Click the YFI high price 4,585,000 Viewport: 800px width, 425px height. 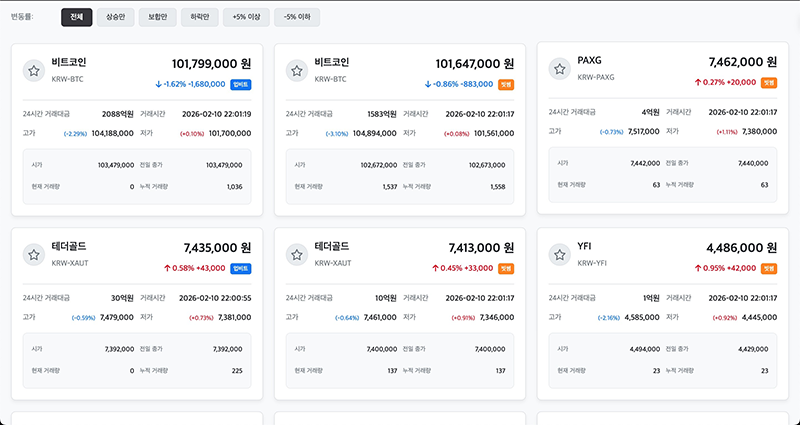pos(642,317)
